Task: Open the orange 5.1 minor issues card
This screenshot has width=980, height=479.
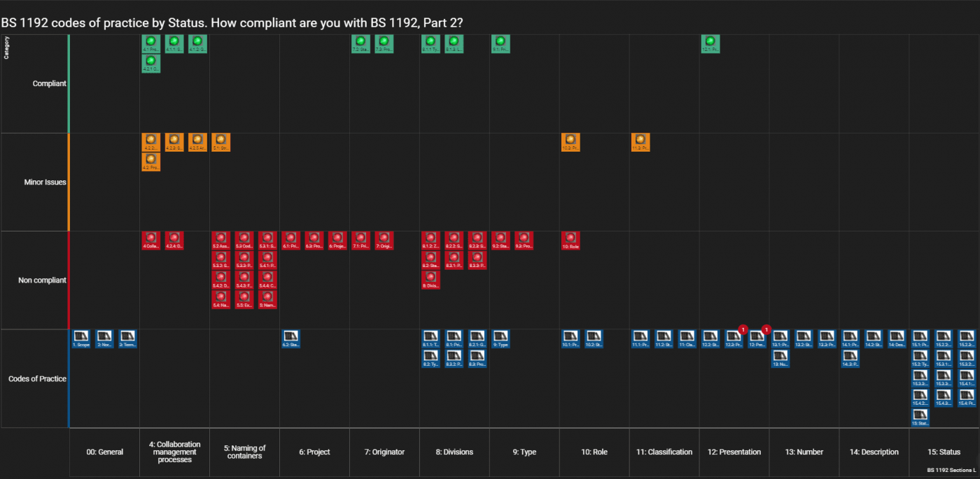Action: point(221,143)
